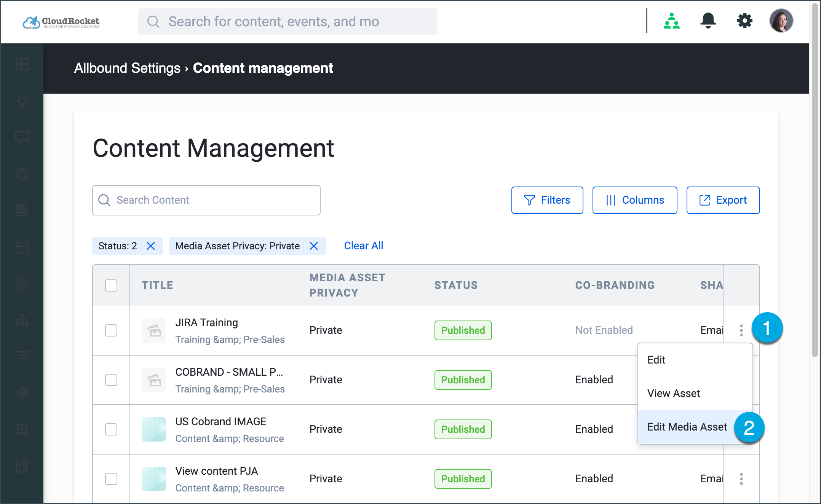Sort by the STATUS column header
821x504 pixels.
click(x=456, y=285)
